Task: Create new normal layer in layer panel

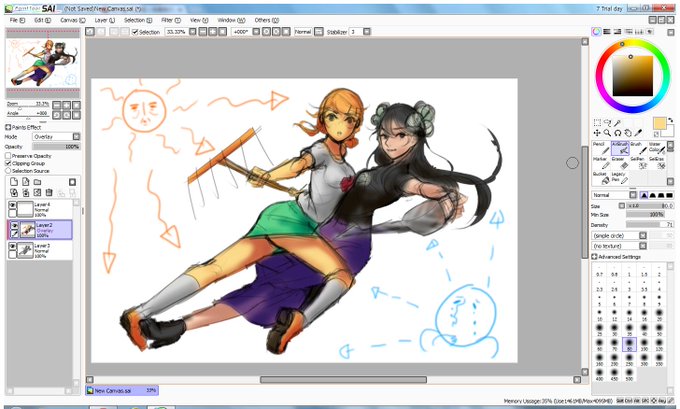Action: (14, 182)
